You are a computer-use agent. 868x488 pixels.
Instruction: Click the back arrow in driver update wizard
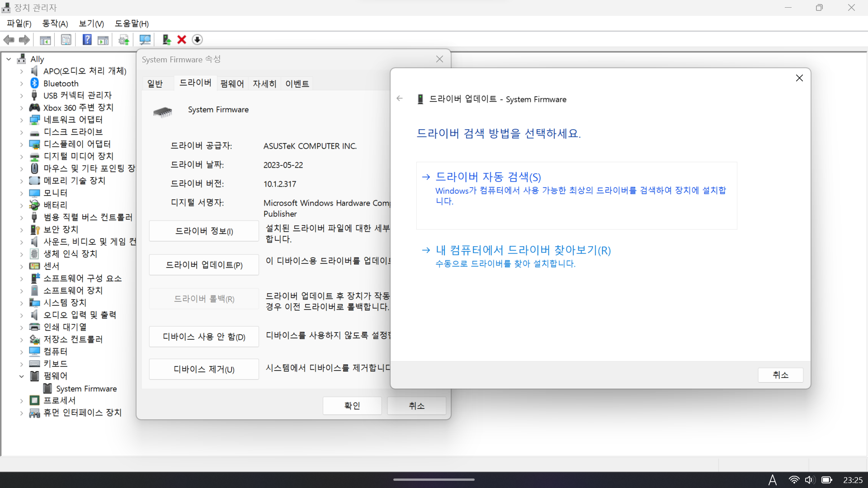pos(400,99)
